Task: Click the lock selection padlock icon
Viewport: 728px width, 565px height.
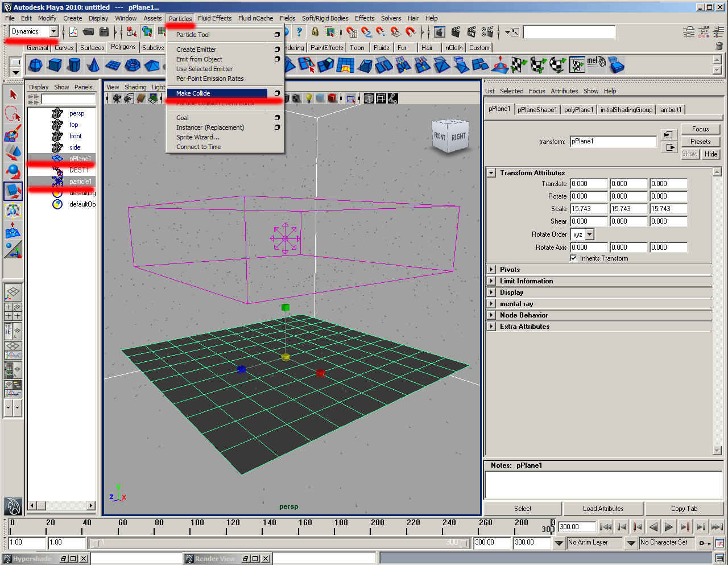Action: click(315, 32)
